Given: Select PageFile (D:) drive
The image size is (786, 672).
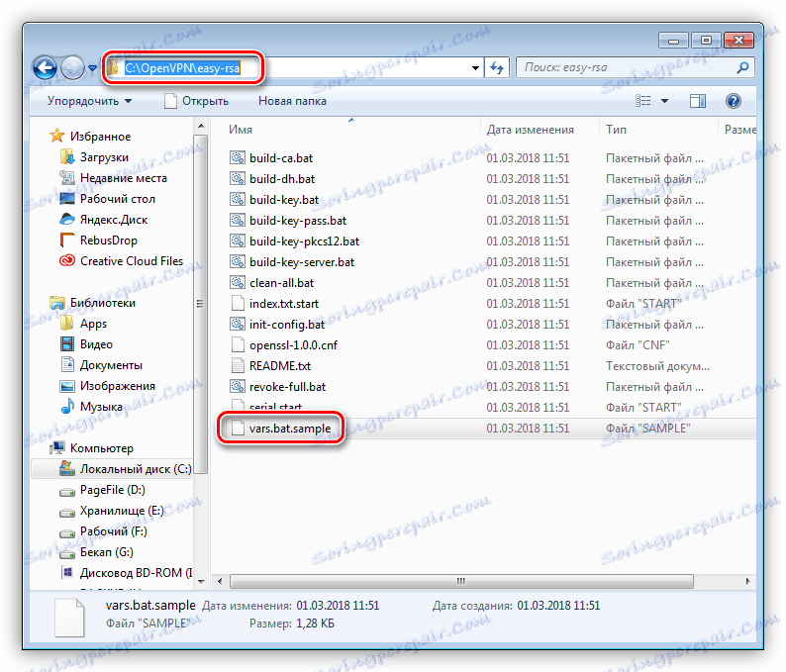Looking at the screenshot, I should (x=103, y=490).
